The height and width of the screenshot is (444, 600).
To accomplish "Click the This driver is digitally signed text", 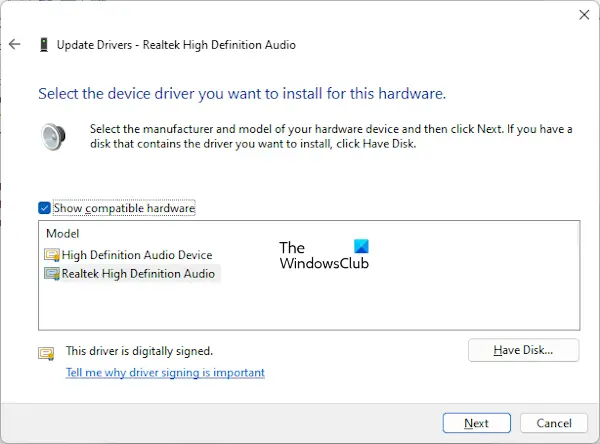I will [x=139, y=351].
